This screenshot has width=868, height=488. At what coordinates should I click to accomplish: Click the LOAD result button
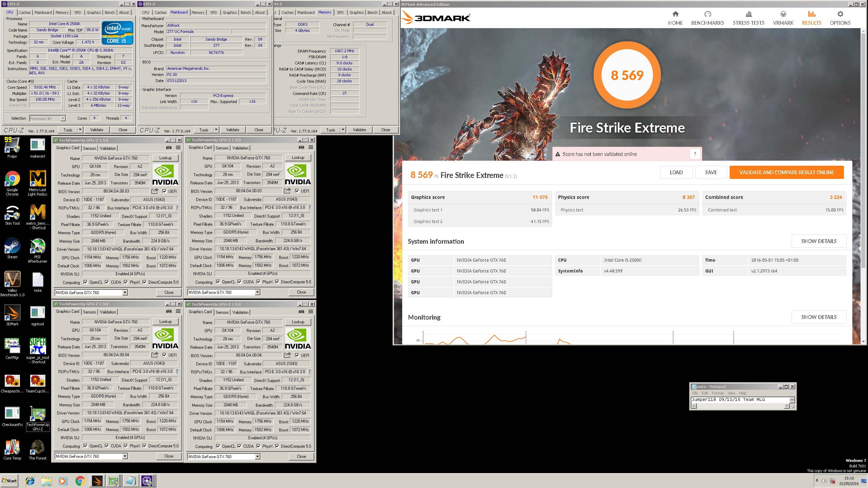(x=676, y=172)
